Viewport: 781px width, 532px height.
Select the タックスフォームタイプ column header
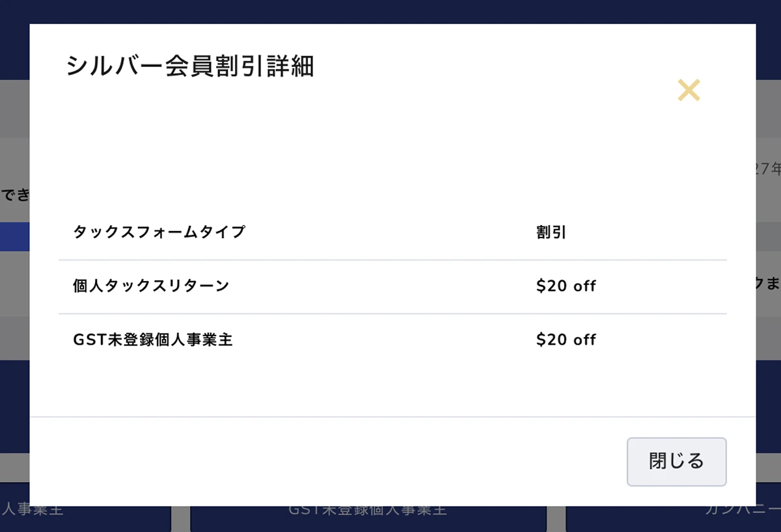(x=159, y=232)
